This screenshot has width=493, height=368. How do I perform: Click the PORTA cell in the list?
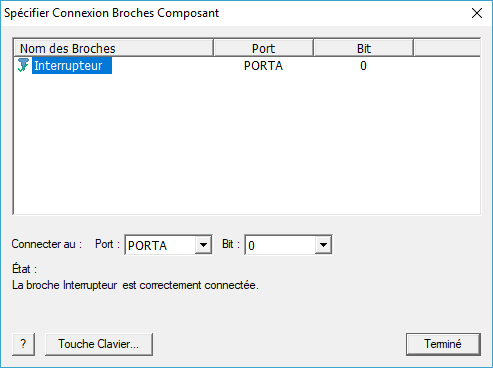[x=263, y=66]
